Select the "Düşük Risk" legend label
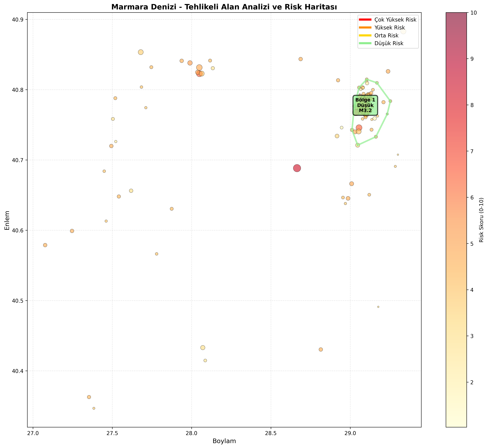This screenshot has height=448, width=488. tap(389, 43)
